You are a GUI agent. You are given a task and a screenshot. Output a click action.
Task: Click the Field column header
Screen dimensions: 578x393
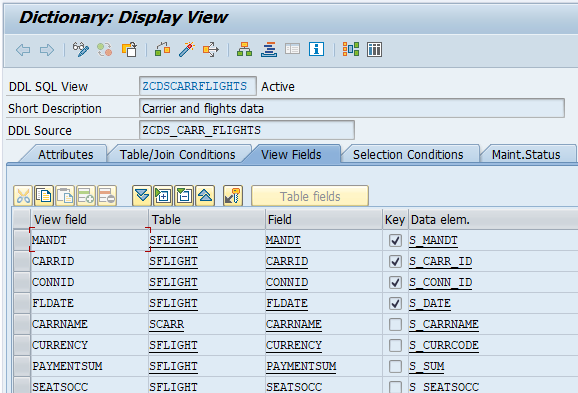point(324,220)
